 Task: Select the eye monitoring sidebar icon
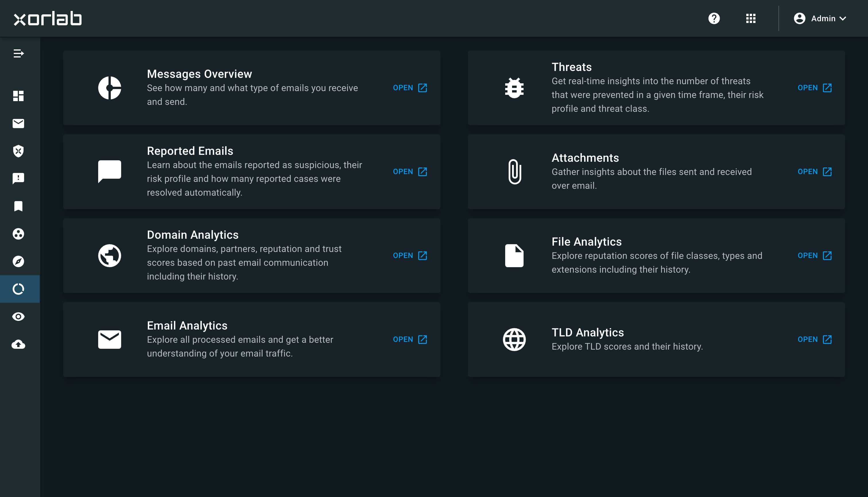pos(18,316)
